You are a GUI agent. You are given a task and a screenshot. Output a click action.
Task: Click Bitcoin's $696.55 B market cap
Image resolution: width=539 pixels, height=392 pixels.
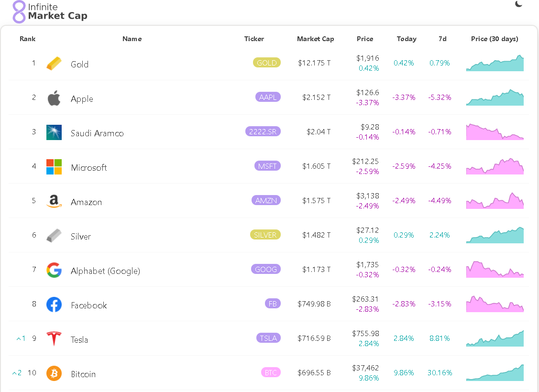(314, 373)
